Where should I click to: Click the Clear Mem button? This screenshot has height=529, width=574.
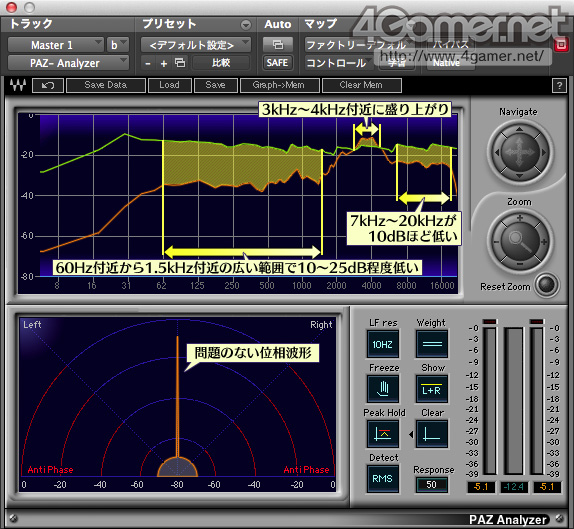(x=362, y=85)
